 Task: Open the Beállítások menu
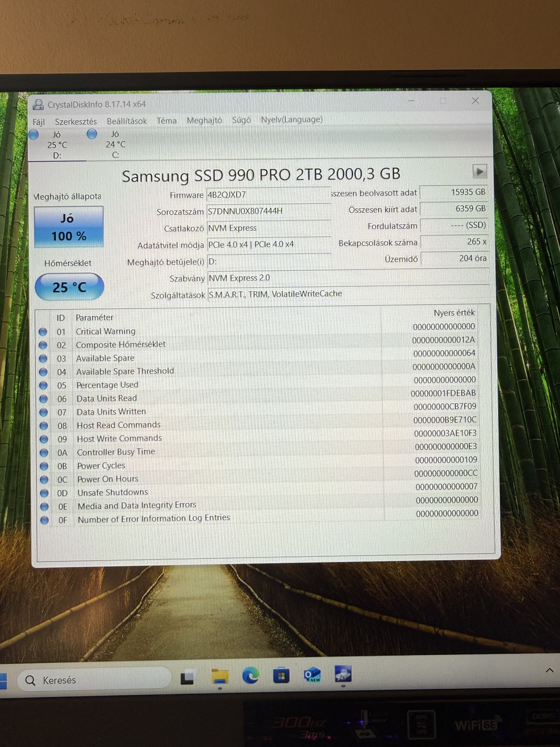[127, 121]
